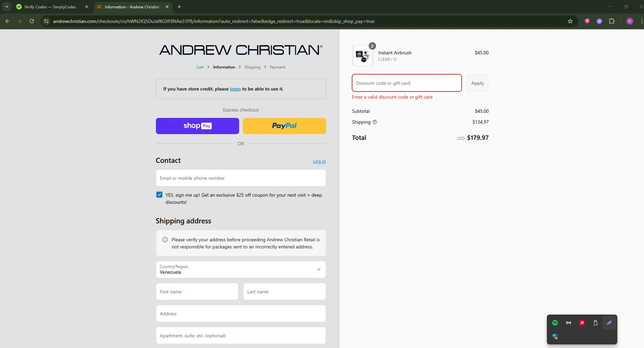
Task: Open Spotify from the system tray
Action: coord(555,323)
